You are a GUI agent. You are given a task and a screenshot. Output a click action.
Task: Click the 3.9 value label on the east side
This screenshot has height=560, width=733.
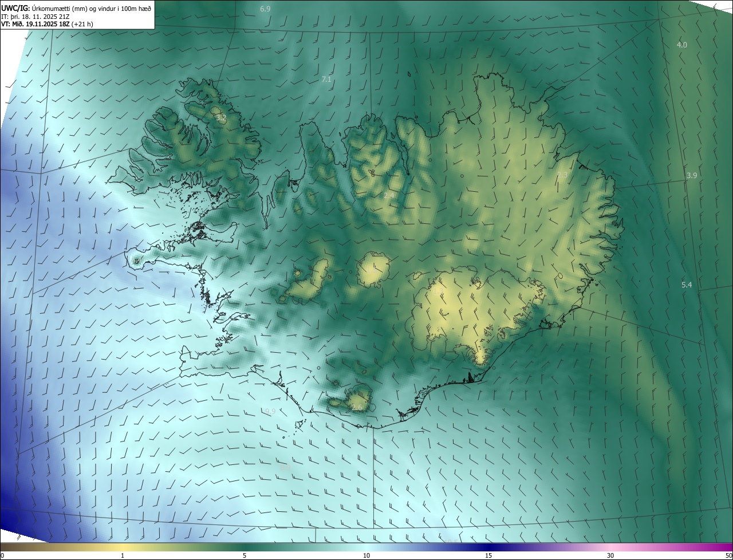(692, 175)
